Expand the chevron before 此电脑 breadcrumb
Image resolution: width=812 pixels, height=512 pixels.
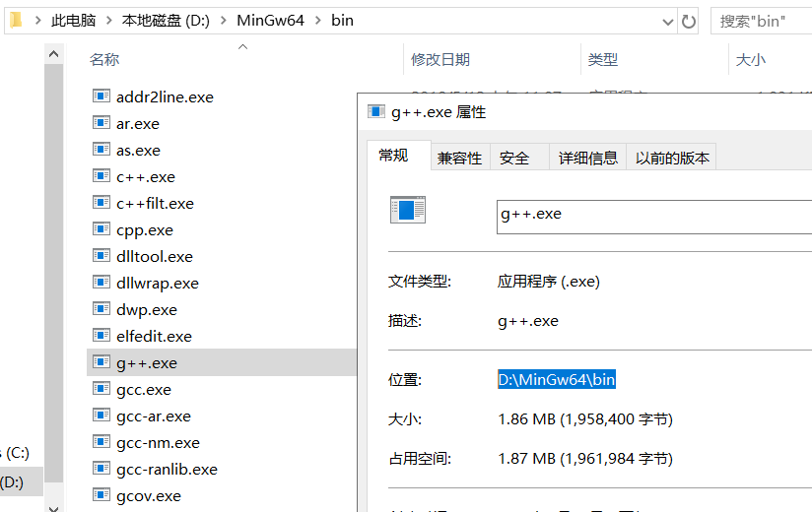37,21
